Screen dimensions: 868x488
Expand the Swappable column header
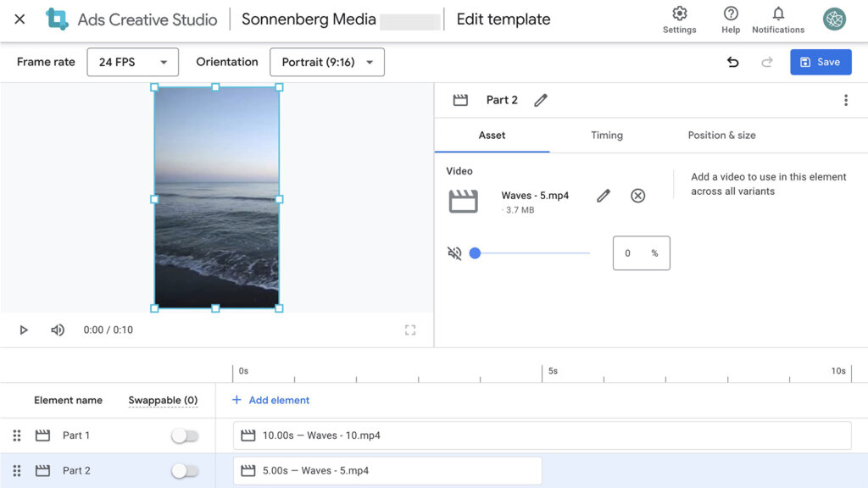tap(163, 400)
